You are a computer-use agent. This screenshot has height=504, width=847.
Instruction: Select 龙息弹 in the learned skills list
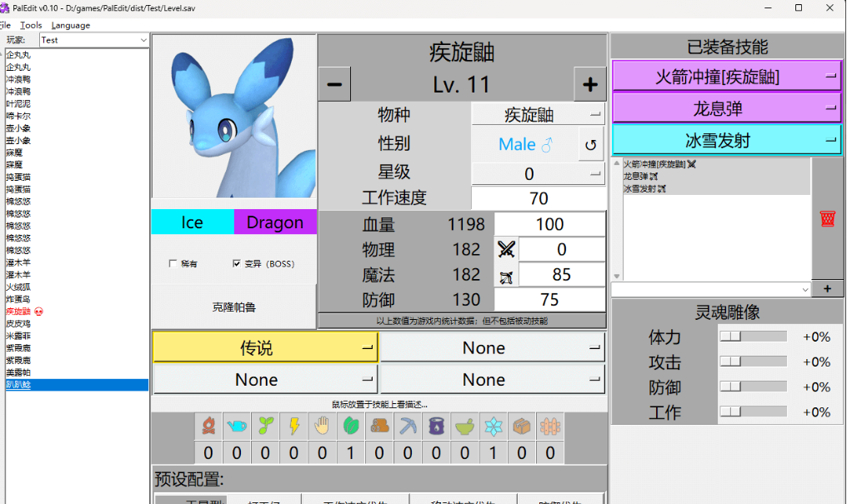pyautogui.click(x=640, y=177)
